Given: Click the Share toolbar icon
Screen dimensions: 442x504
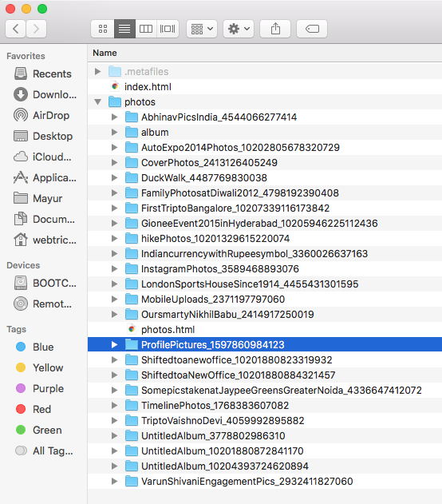Looking at the screenshot, I should click(275, 29).
